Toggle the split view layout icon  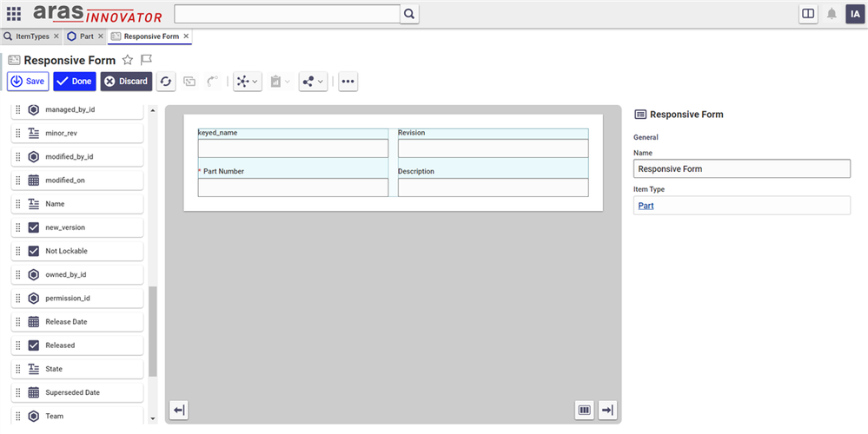(x=808, y=14)
